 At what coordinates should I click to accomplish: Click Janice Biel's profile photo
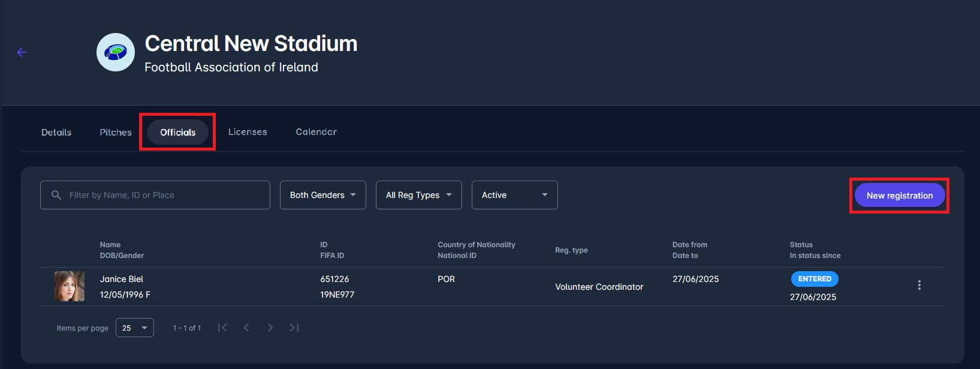pos(70,286)
